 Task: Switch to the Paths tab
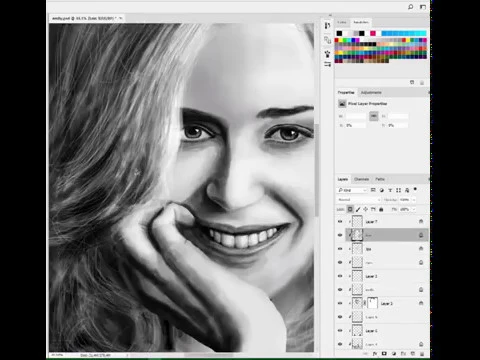pos(380,179)
